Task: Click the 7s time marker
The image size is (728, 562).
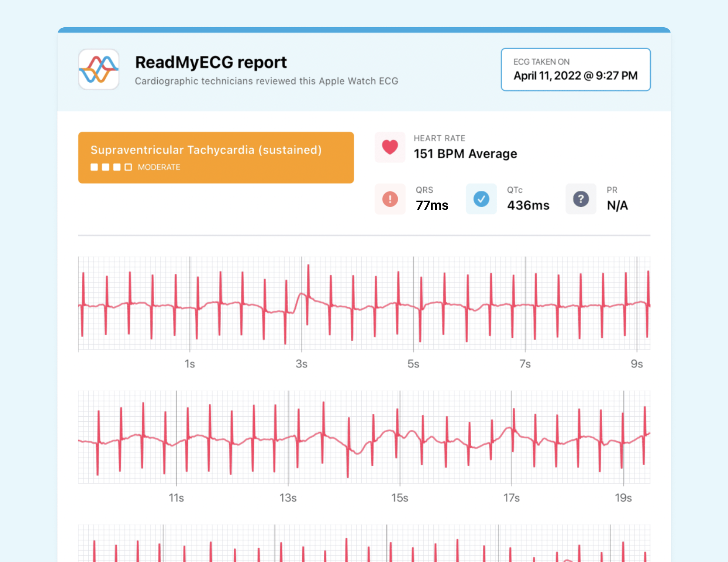Action: 525,364
